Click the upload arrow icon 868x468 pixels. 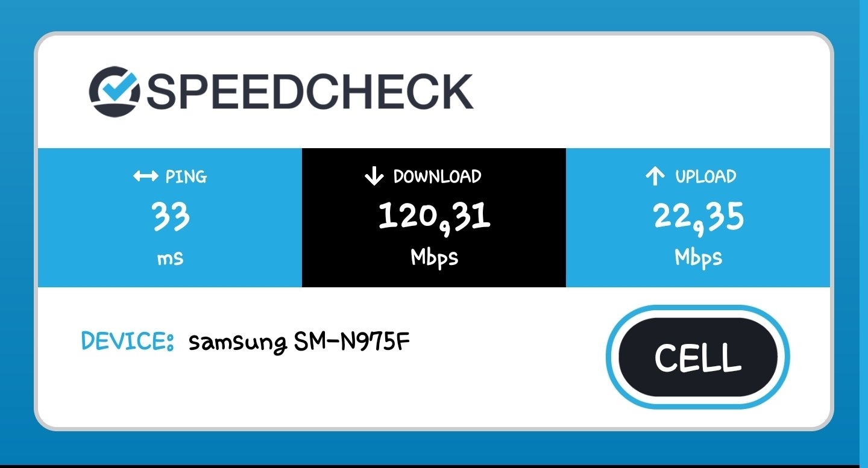(x=654, y=176)
